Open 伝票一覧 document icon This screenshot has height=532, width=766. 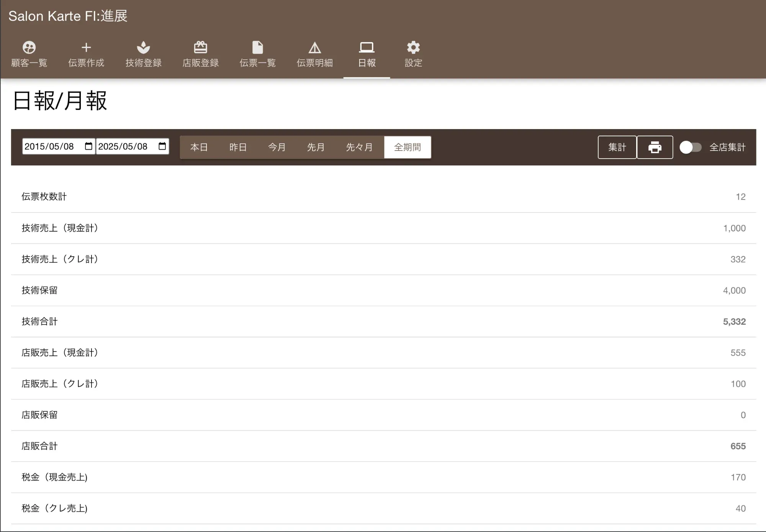257,47
